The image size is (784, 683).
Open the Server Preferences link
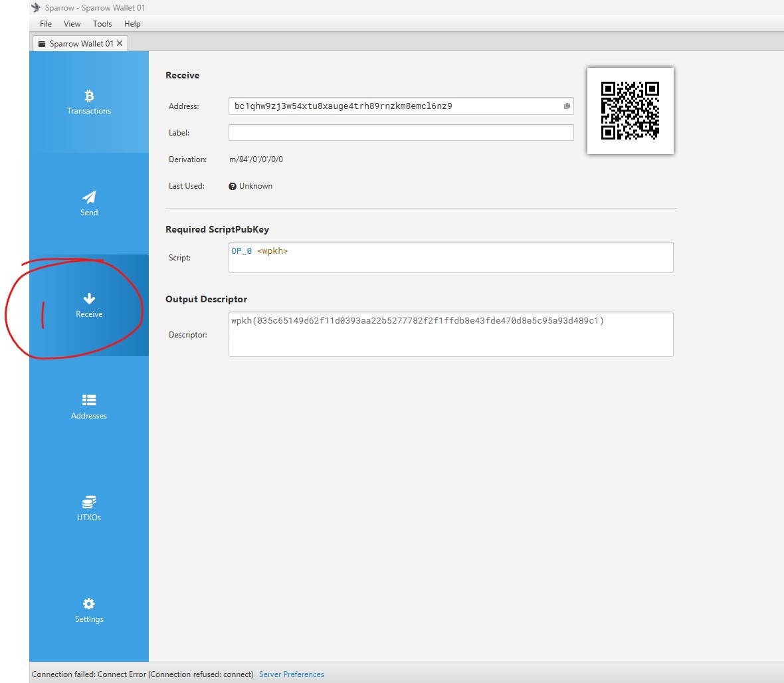(292, 674)
